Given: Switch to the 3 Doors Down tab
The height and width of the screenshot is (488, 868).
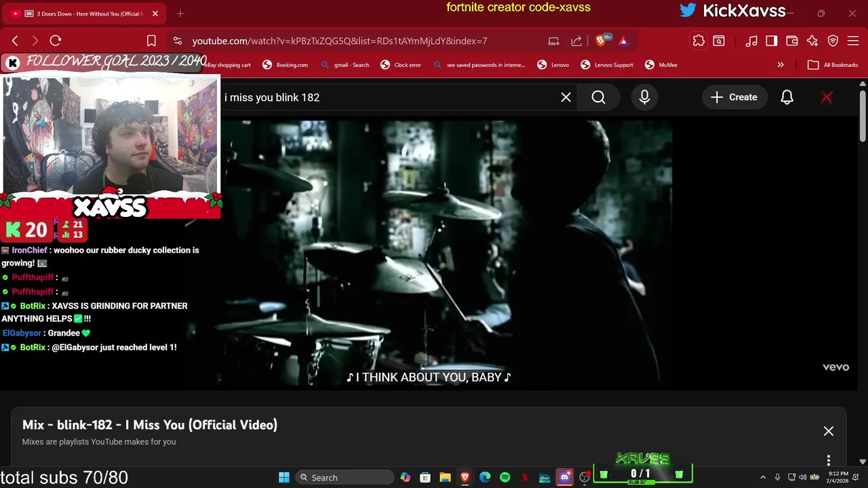Looking at the screenshot, I should (x=85, y=14).
